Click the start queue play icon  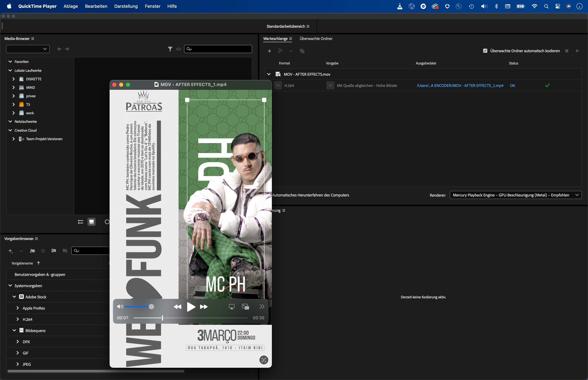click(577, 51)
